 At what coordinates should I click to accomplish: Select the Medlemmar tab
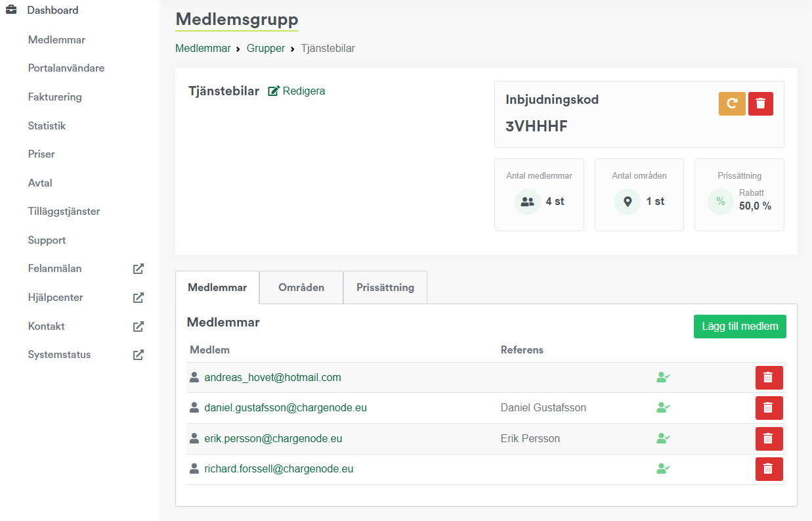coord(217,288)
